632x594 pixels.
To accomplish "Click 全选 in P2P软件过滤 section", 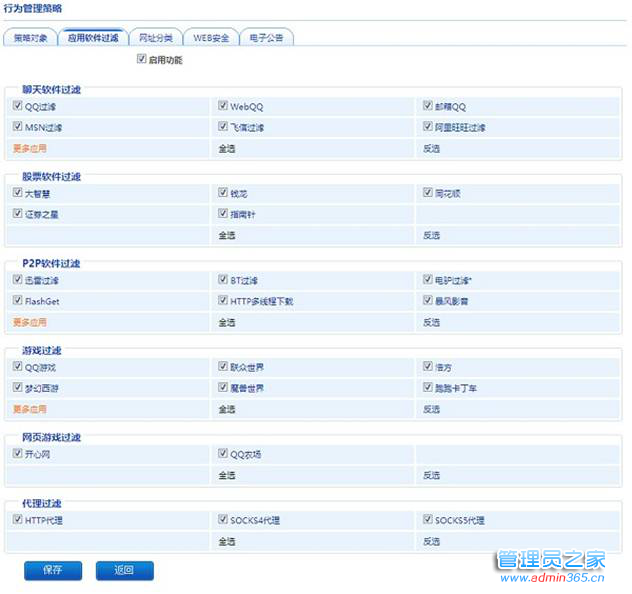I will pyautogui.click(x=227, y=322).
